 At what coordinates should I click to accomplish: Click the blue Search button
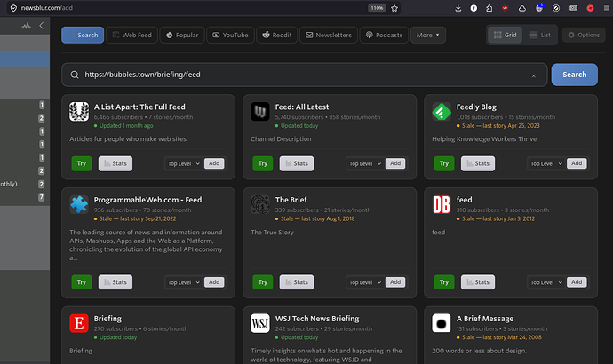(574, 75)
